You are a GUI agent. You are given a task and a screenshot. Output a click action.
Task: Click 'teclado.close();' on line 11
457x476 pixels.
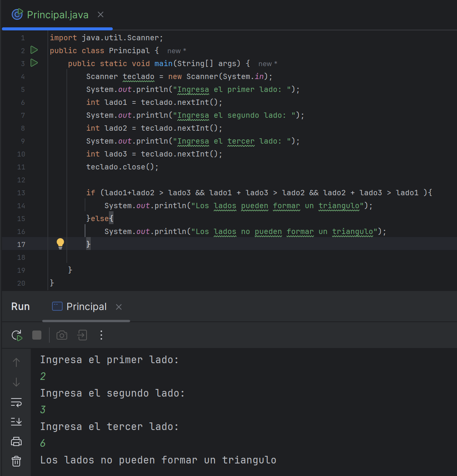(x=122, y=167)
